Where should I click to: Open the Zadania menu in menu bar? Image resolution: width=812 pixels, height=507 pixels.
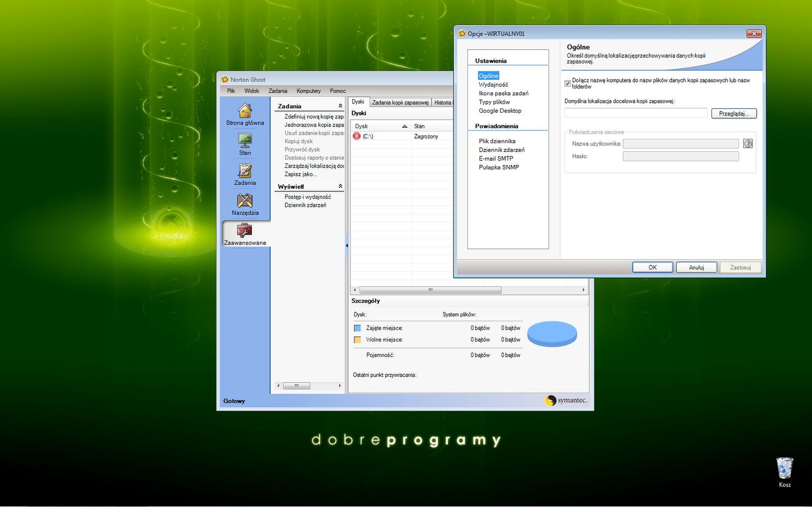click(x=278, y=91)
